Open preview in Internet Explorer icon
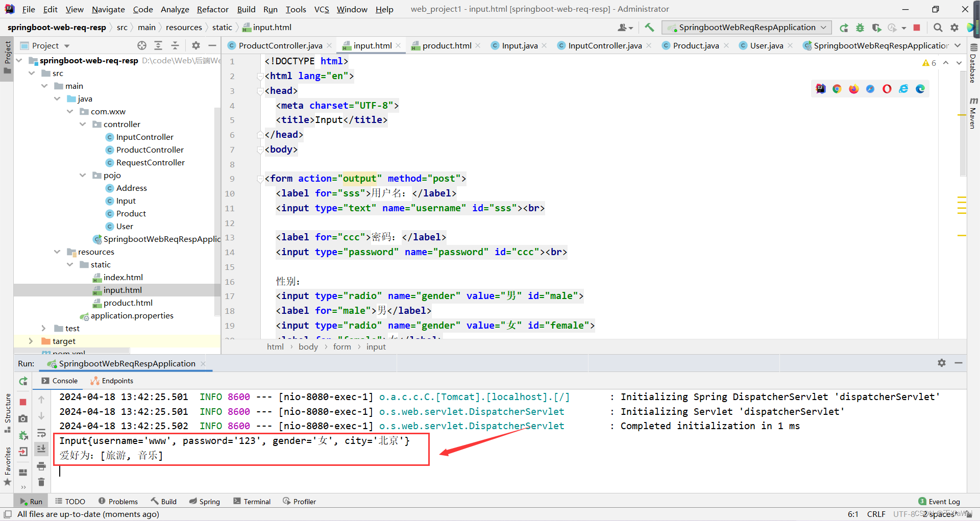 pyautogui.click(x=903, y=89)
